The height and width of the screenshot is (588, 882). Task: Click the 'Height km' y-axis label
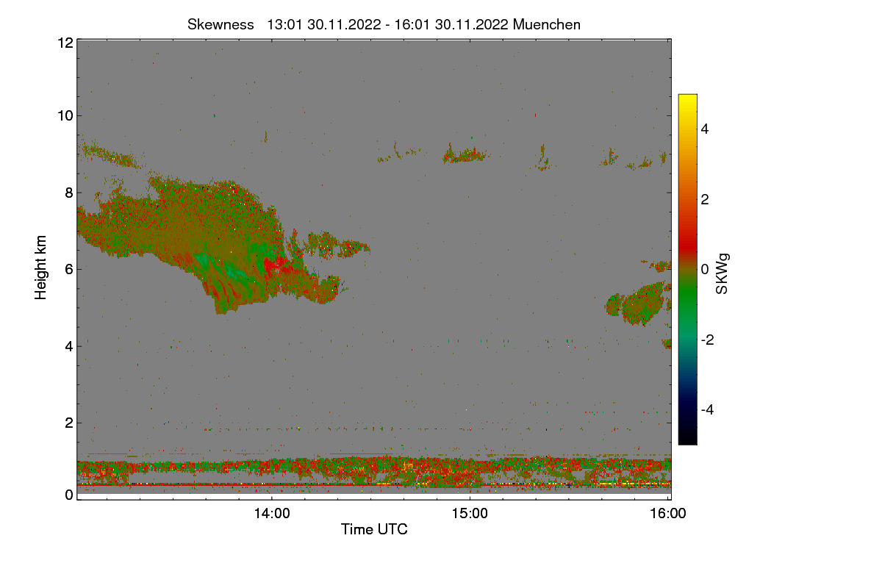[42, 267]
